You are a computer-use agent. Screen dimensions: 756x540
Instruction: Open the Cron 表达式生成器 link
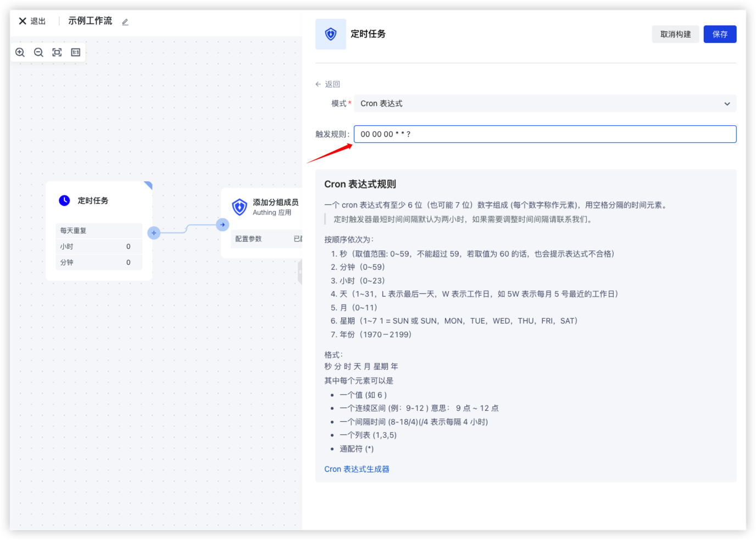point(357,469)
